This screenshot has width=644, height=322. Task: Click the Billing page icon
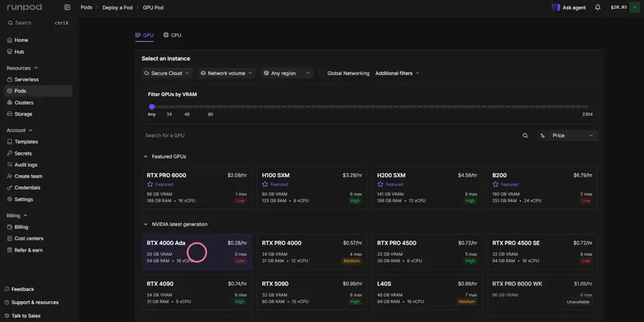pos(10,227)
